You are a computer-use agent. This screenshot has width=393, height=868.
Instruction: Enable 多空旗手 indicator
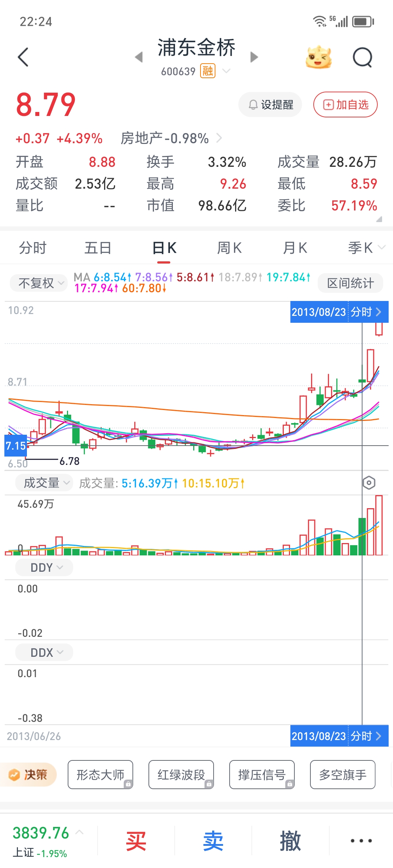pyautogui.click(x=343, y=775)
